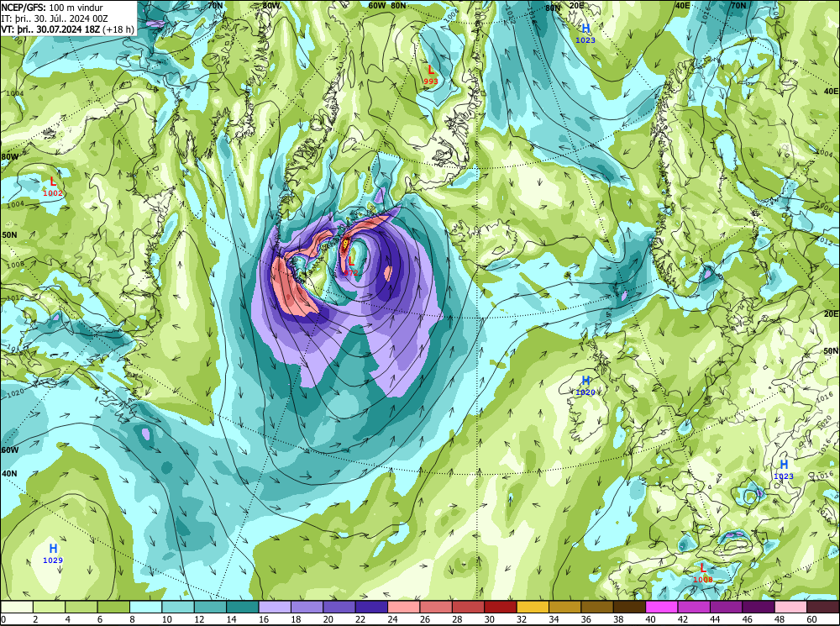Screen dimensions: 840x626
Task: Click the legend scale number 60
Action: click(811, 619)
